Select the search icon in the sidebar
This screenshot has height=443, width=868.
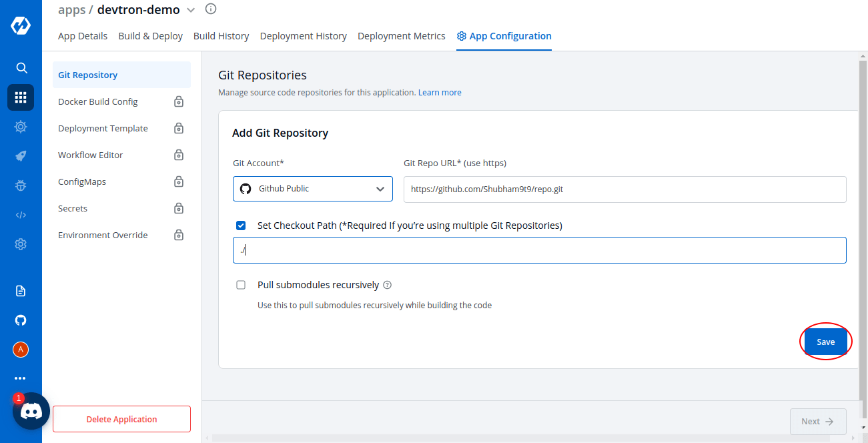(x=21, y=67)
